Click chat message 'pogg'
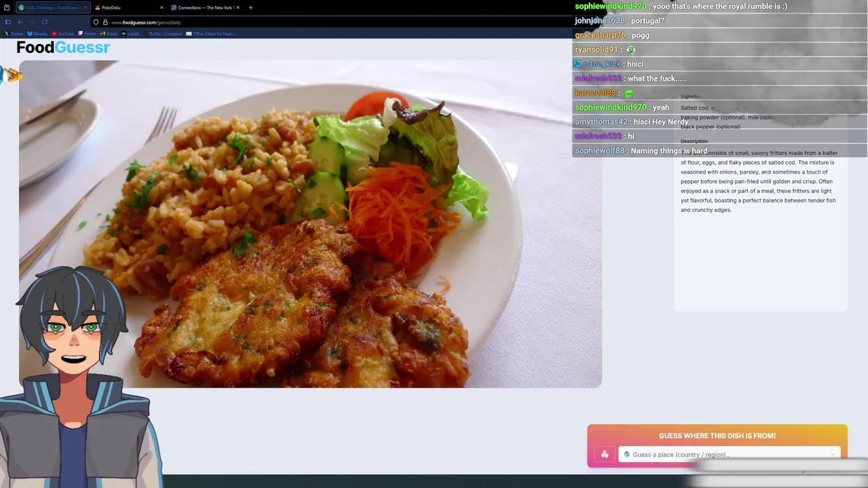Viewport: 868px width, 488px height. pyautogui.click(x=640, y=35)
